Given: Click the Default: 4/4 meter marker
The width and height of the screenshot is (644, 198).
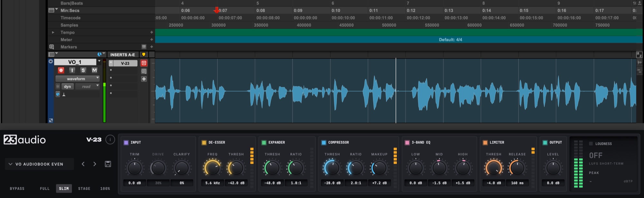Looking at the screenshot, I should click(x=450, y=40).
